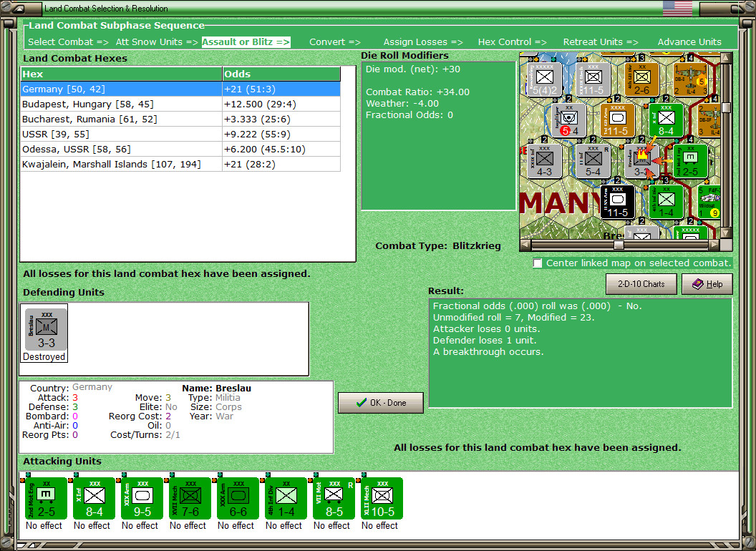The image size is (756, 551).
Task: Go to the Convert subphase
Action: pyautogui.click(x=334, y=42)
